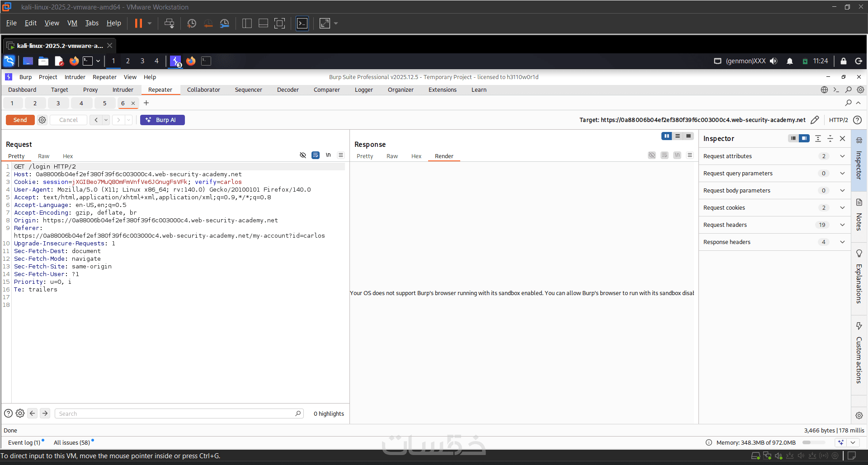
Task: Switch to side-by-side request/response layout
Action: tap(666, 136)
